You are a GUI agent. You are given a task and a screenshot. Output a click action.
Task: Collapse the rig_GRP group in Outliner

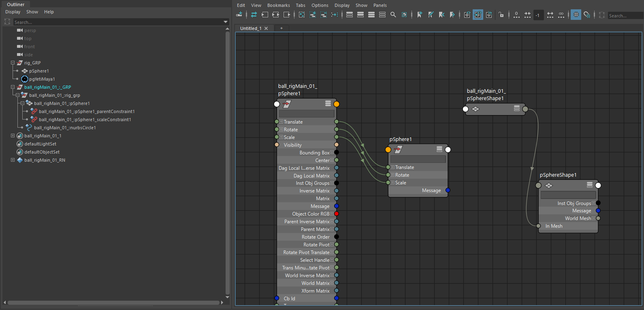pos(13,63)
